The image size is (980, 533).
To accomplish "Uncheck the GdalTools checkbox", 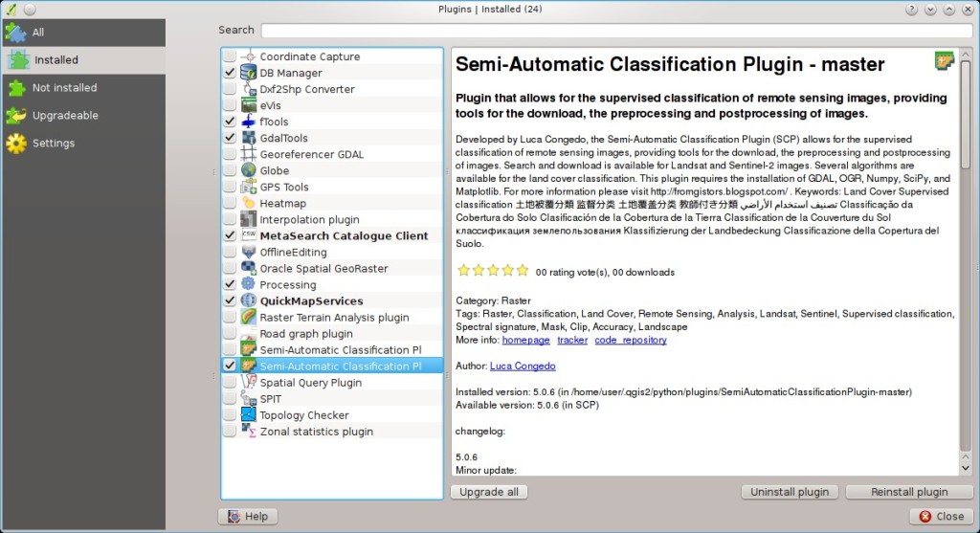I will click(230, 138).
